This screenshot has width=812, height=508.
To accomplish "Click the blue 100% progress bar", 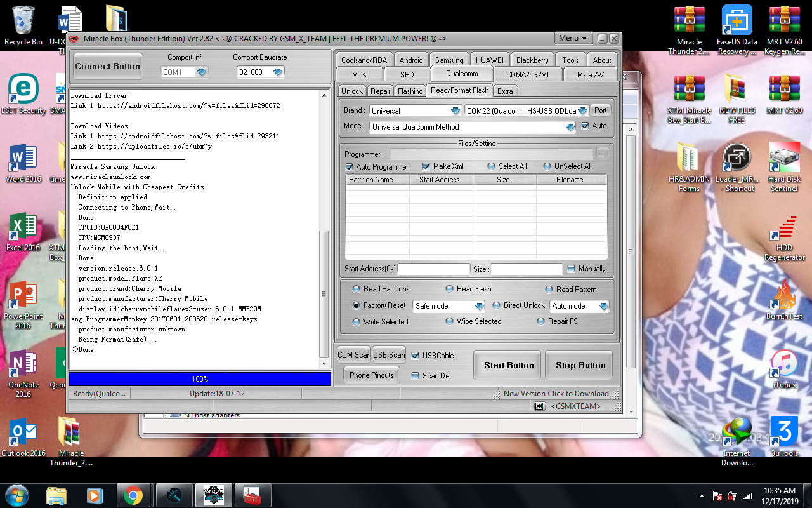I will [x=200, y=379].
